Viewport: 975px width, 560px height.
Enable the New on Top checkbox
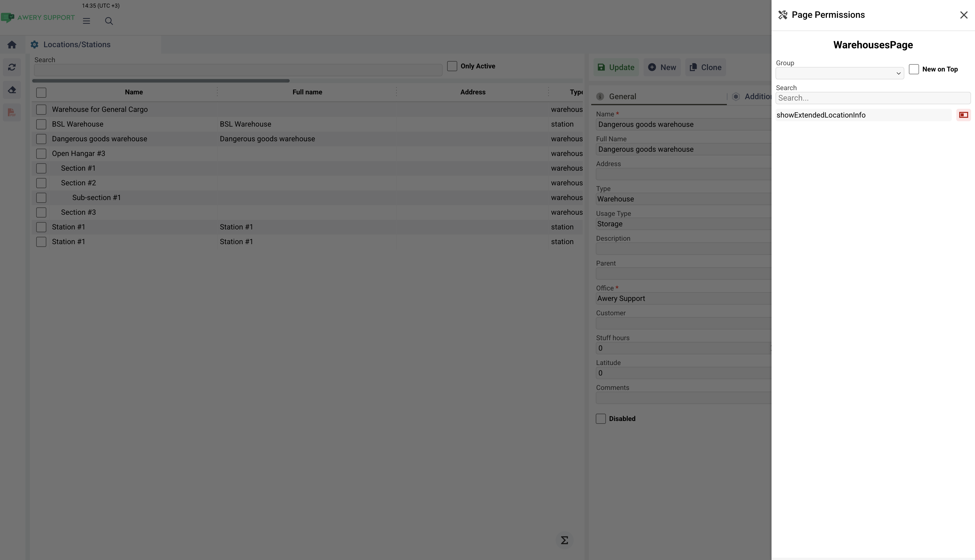[x=914, y=69]
